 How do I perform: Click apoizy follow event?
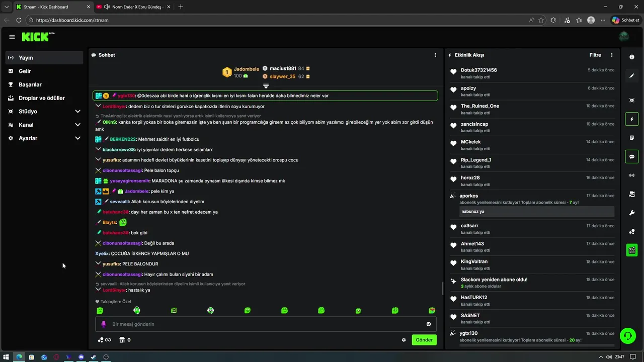click(532, 92)
